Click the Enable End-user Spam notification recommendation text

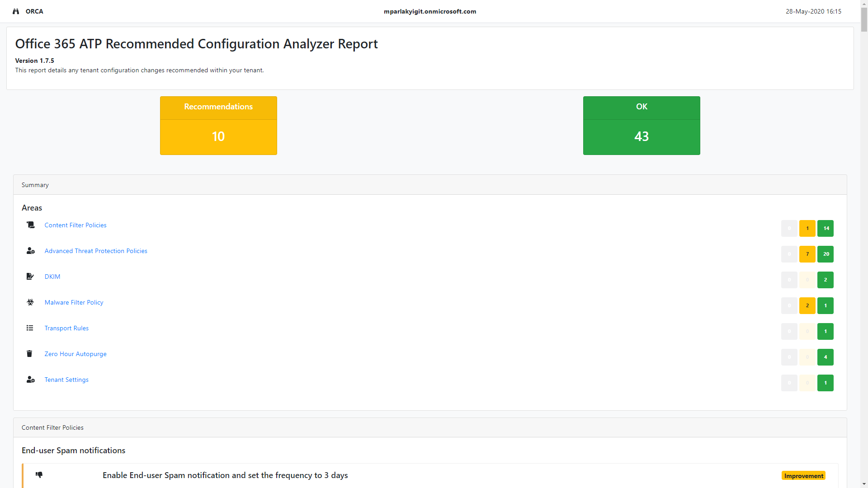tap(225, 475)
